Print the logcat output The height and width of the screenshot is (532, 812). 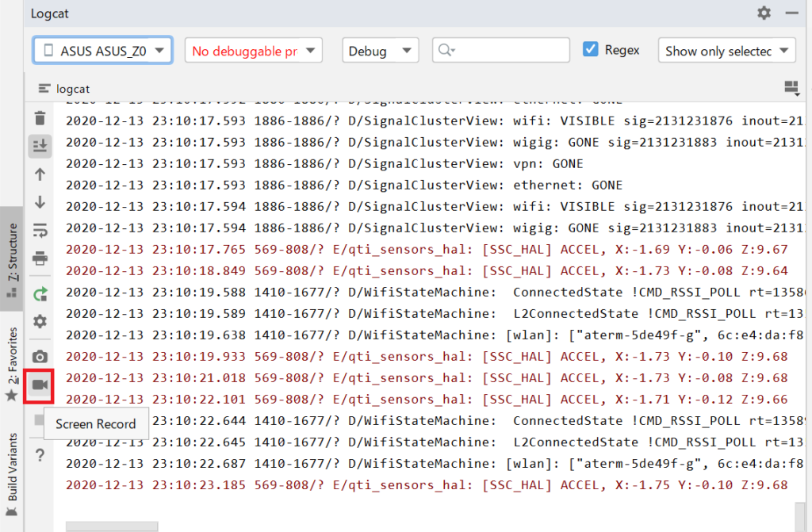40,258
